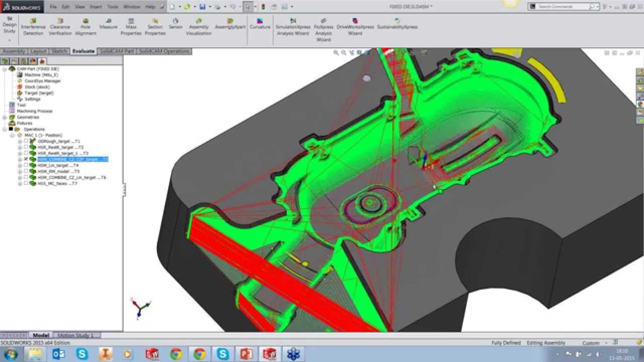
Task: Activate the Measure tool
Action: click(108, 24)
